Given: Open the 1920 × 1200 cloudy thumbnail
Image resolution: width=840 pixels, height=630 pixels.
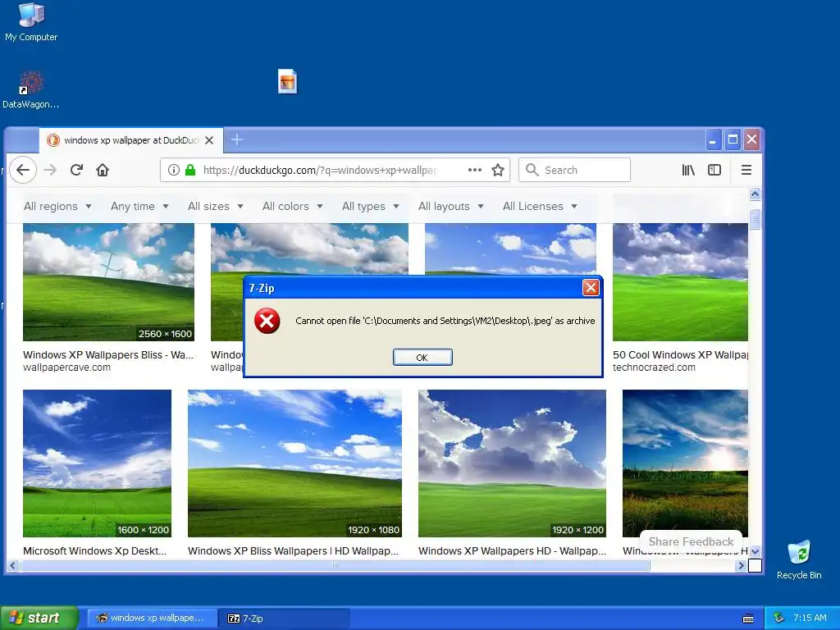Looking at the screenshot, I should [512, 463].
